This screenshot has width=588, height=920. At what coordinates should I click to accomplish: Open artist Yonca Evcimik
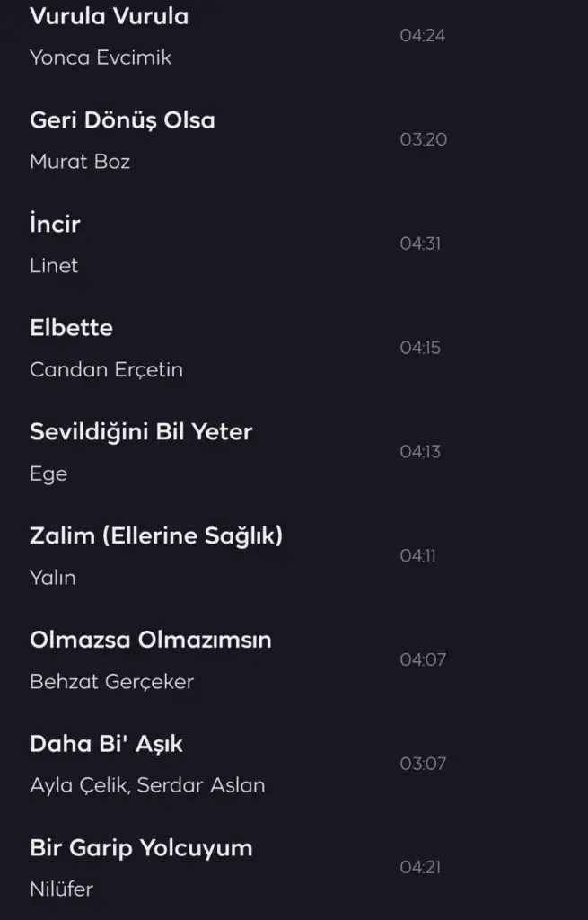[x=100, y=57]
